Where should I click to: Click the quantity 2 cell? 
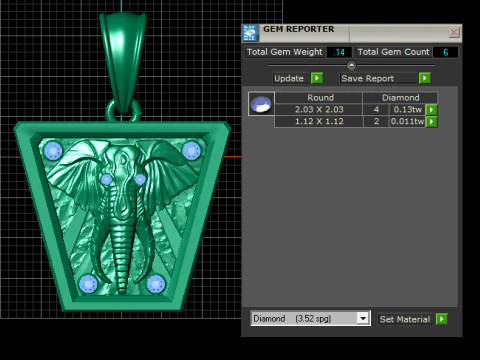(x=376, y=121)
